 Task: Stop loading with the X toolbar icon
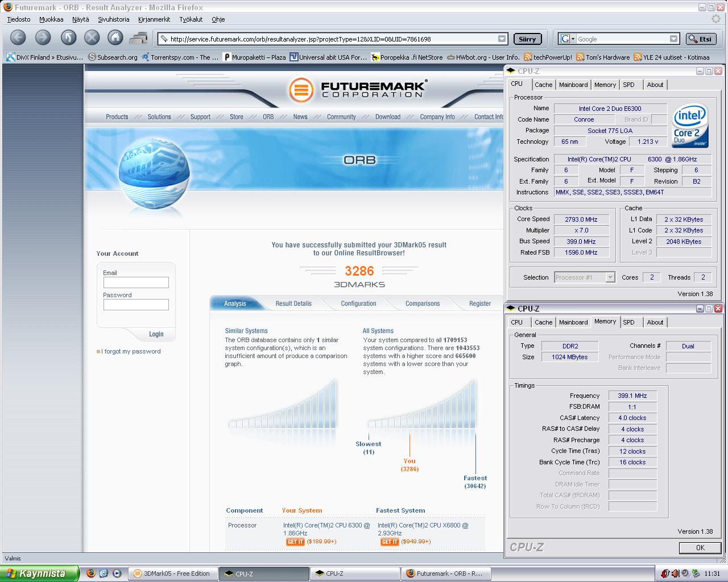[x=92, y=38]
